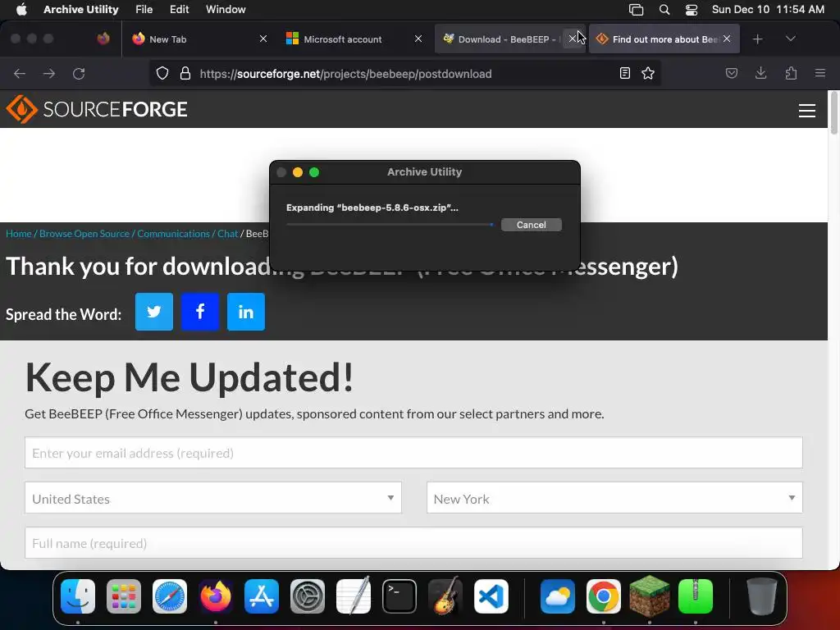Close the Find out more tab
This screenshot has width=840, height=630.
pos(727,39)
